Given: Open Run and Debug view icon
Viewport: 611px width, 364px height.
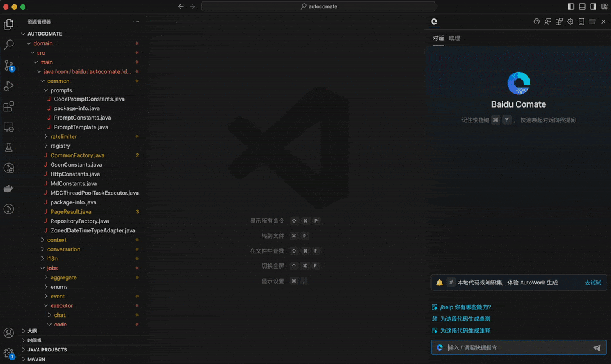Looking at the screenshot, I should click(8, 86).
